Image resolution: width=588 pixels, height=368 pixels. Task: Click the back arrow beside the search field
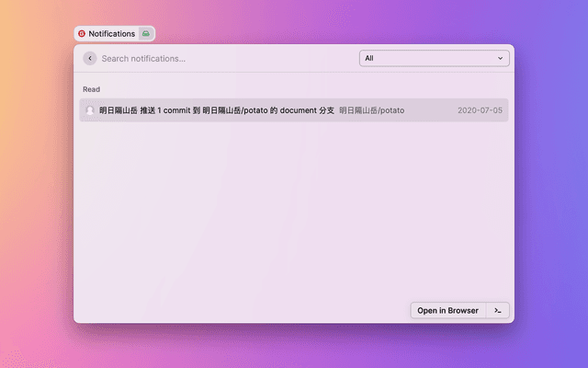point(90,58)
